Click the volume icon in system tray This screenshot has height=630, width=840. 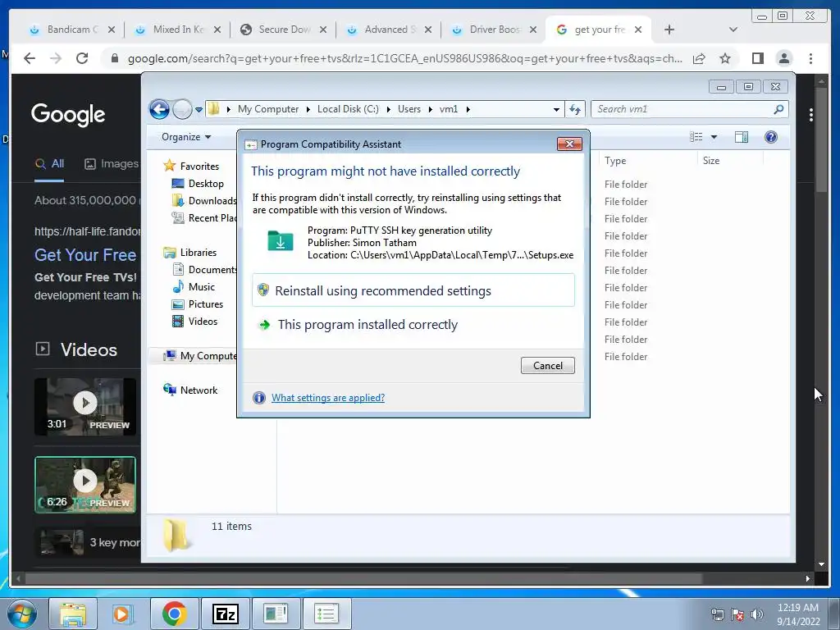coord(757,614)
